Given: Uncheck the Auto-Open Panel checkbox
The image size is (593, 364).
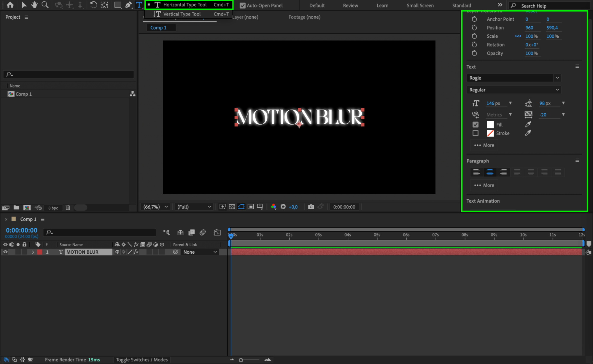Looking at the screenshot, I should pos(243,5).
